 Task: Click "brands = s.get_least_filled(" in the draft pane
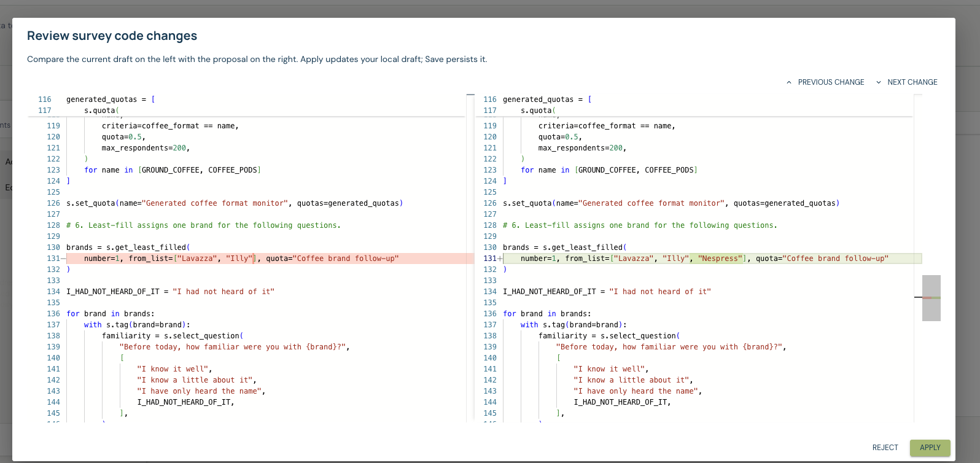[x=128, y=247]
